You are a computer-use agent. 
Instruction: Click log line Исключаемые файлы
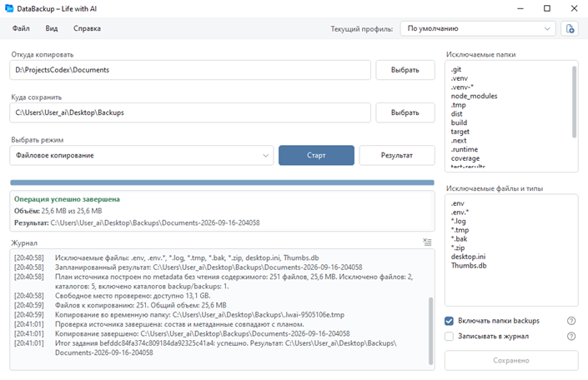click(187, 257)
